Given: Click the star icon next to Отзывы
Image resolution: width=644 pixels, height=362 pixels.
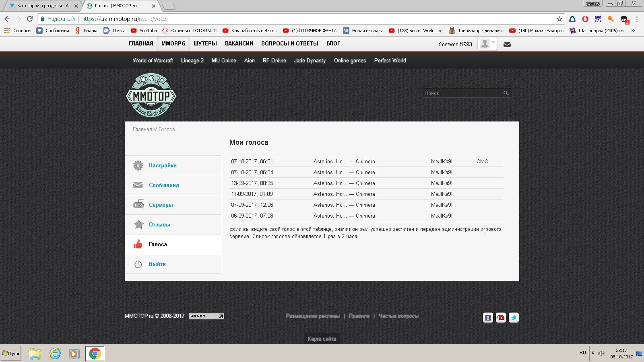Looking at the screenshot, I should [138, 224].
